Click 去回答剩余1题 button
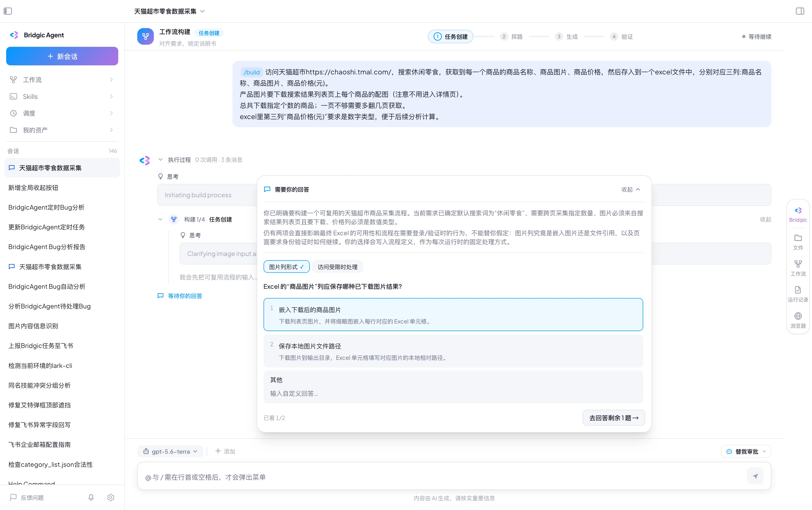 pos(614,418)
